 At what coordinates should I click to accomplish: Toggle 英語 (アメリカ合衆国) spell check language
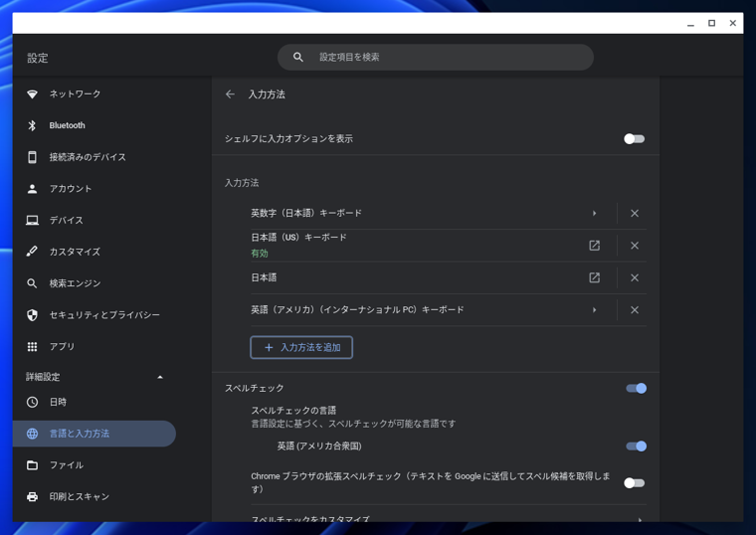pos(636,446)
